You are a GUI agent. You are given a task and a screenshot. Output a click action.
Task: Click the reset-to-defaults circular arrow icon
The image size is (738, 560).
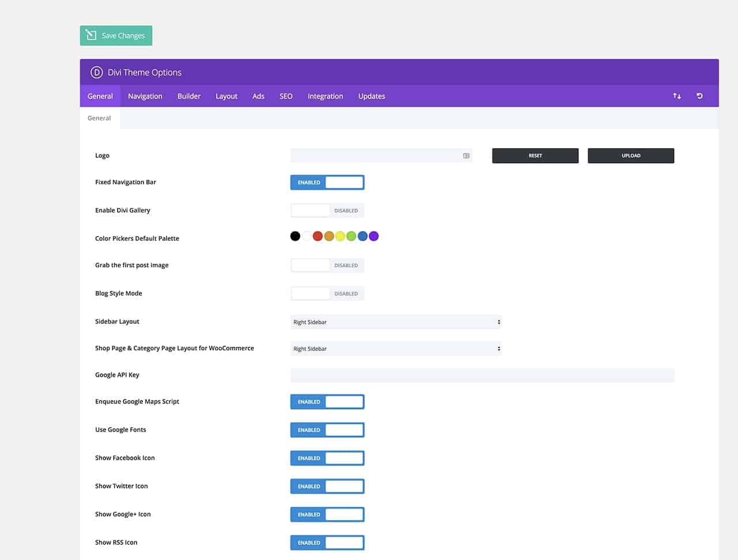[699, 96]
